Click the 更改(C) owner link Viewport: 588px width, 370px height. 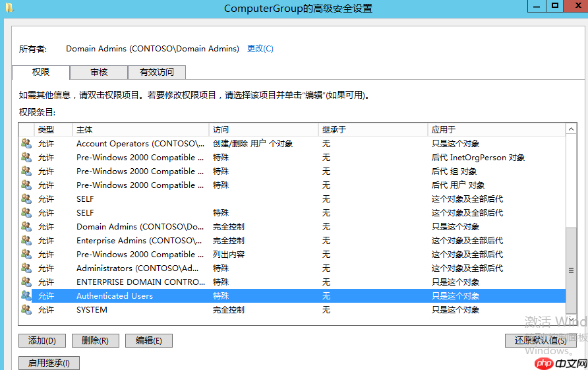pos(260,48)
